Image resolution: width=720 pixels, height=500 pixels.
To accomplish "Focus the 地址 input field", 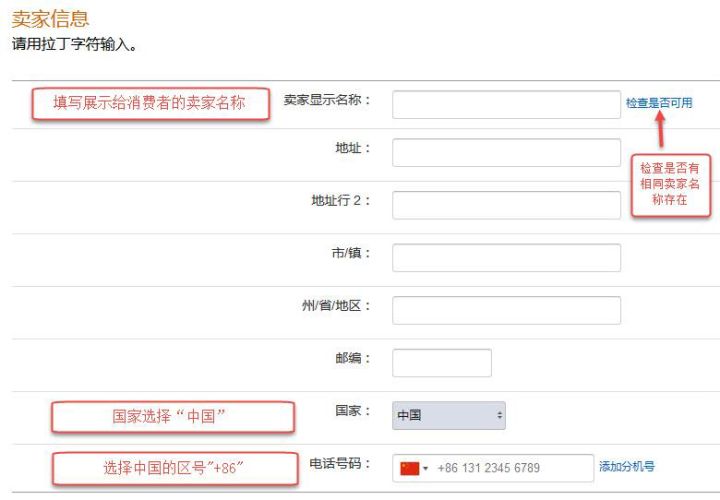I will (506, 153).
